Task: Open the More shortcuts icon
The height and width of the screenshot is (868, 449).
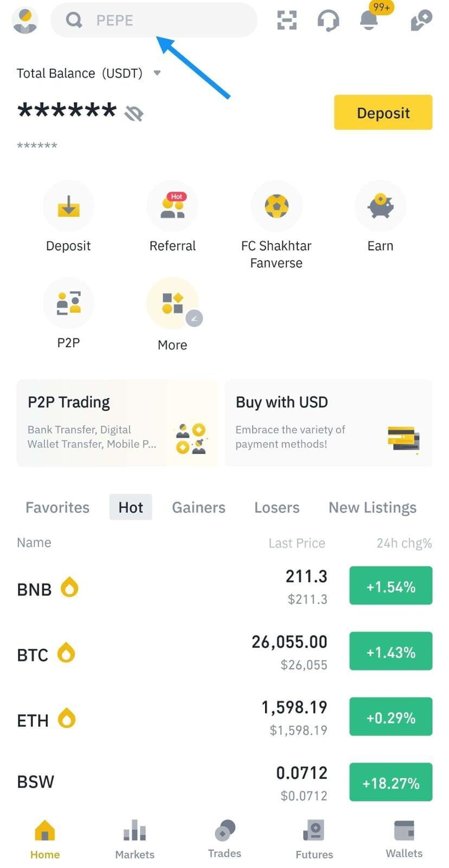Action: [x=172, y=303]
